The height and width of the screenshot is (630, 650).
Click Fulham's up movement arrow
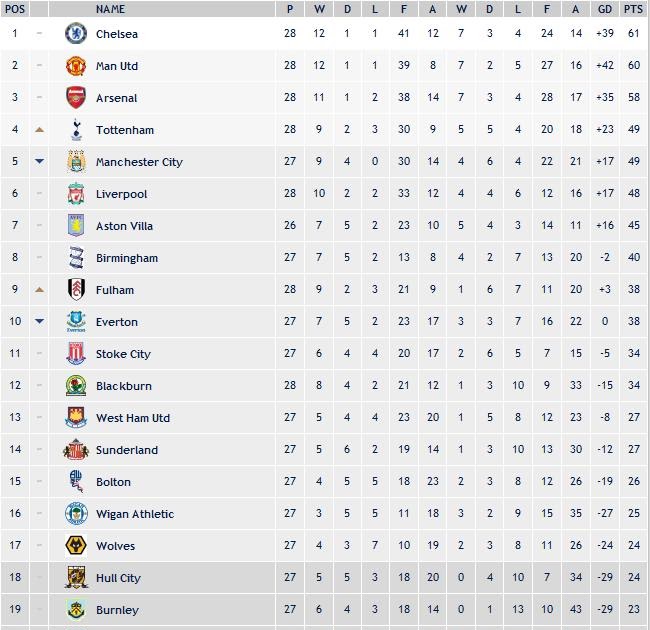[x=39, y=290]
